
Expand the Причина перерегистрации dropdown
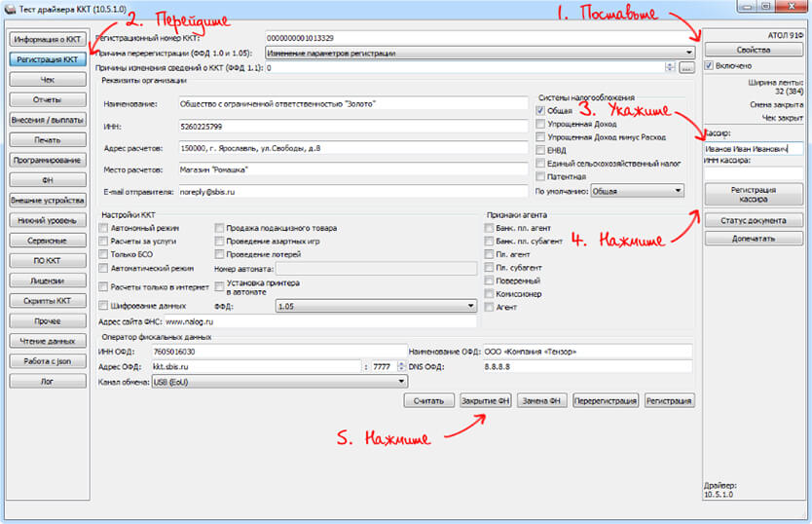pos(688,53)
